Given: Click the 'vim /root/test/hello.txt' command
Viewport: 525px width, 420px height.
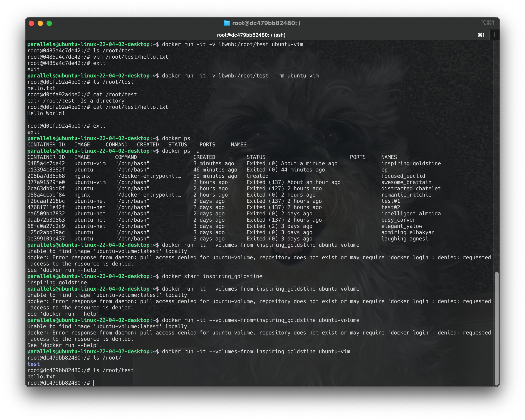Looking at the screenshot, I should point(130,57).
